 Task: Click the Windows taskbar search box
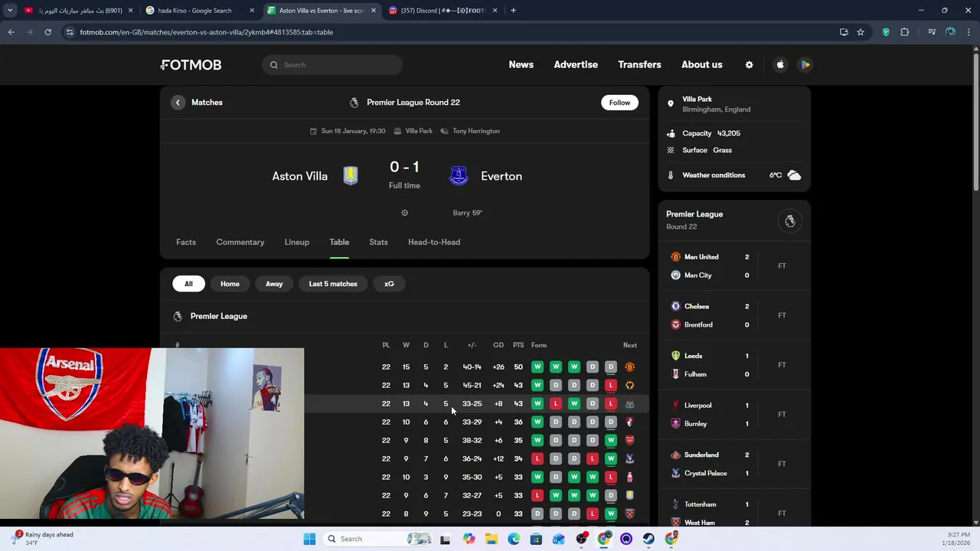(x=377, y=539)
